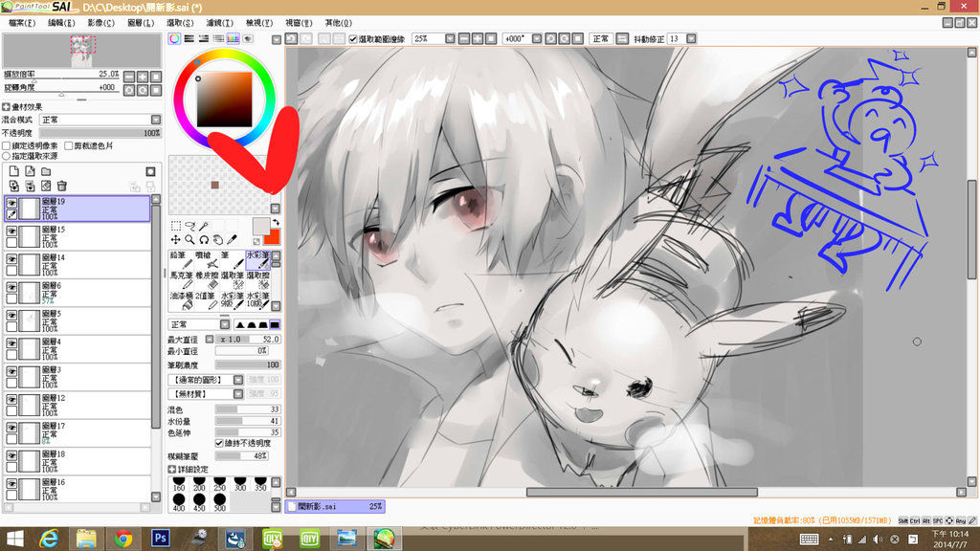980x551 pixels.
Task: Flip the view horizontally in toolbar
Action: click(x=622, y=38)
